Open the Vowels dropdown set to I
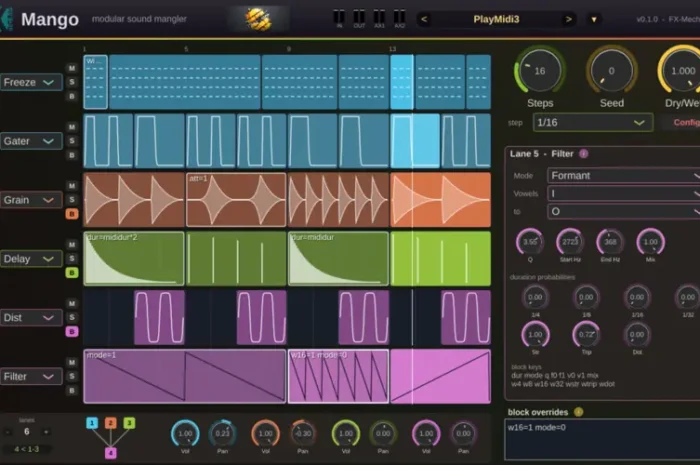 point(624,194)
